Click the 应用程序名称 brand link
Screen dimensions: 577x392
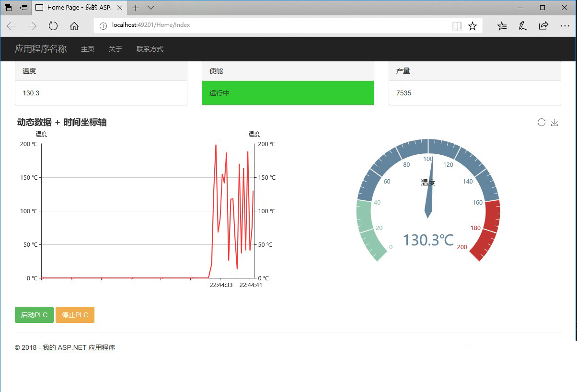(x=41, y=49)
